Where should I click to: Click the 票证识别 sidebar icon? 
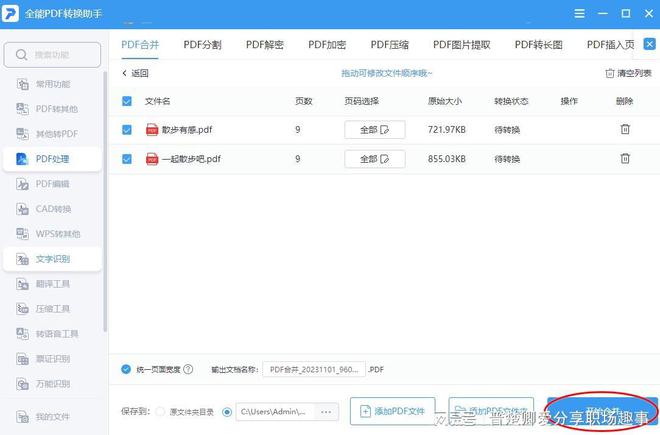coord(22,359)
